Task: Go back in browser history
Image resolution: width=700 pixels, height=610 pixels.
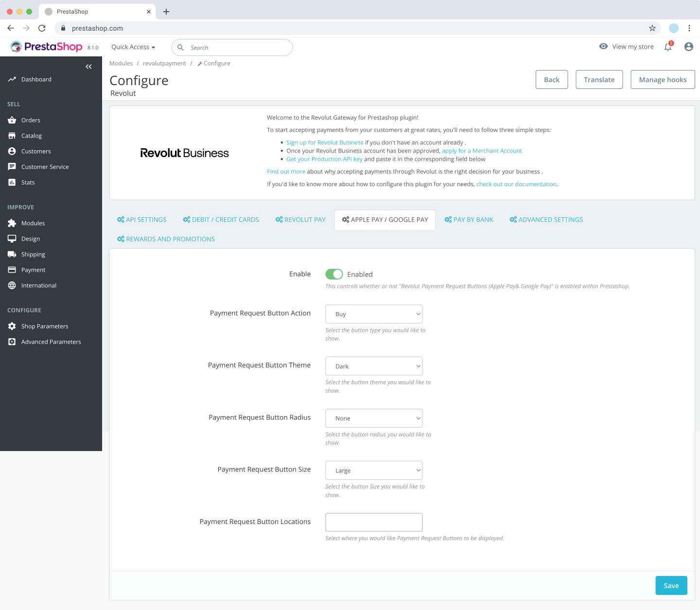Action: coord(11,28)
